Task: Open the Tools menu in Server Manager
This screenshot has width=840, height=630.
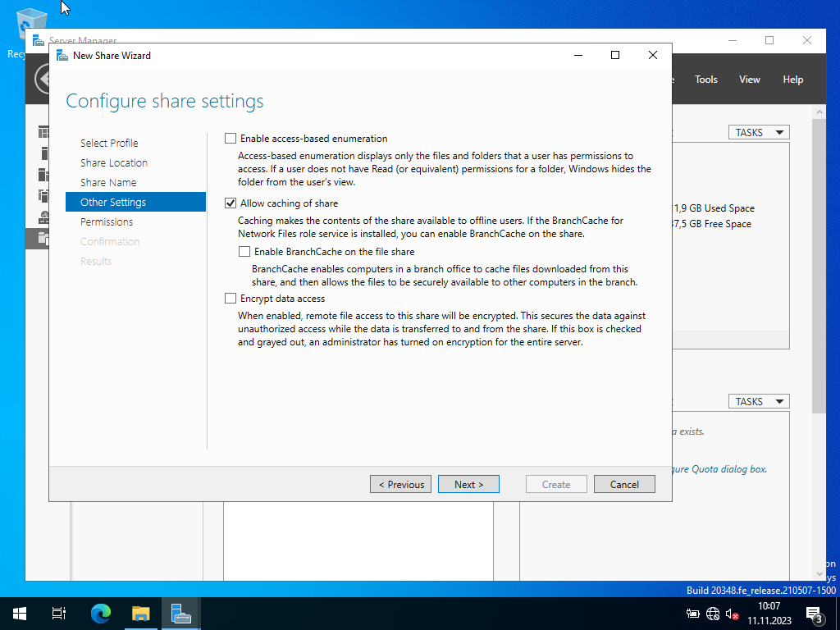Action: click(705, 80)
